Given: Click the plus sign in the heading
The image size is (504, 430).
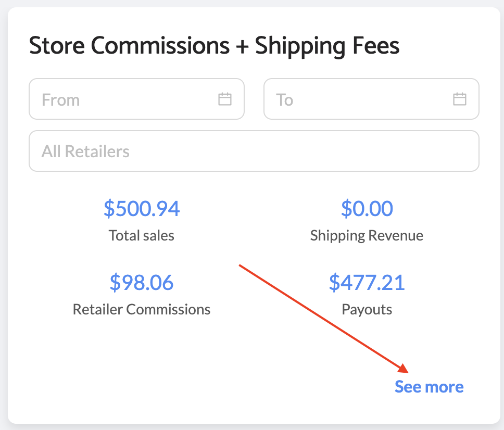Looking at the screenshot, I should point(242,47).
